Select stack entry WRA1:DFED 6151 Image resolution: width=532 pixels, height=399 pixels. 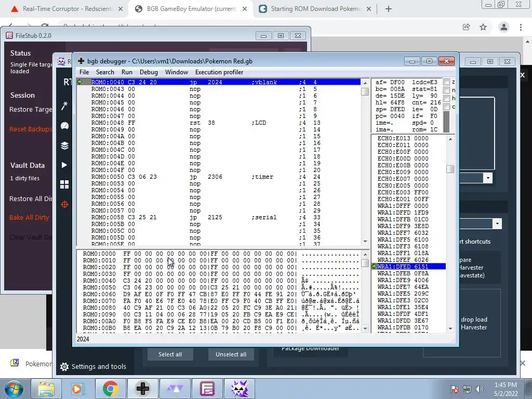click(x=409, y=267)
